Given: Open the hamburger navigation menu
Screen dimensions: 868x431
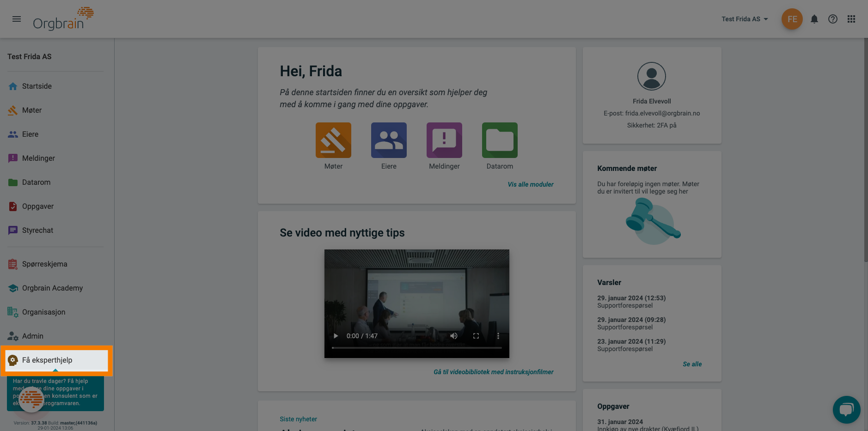Looking at the screenshot, I should click(17, 19).
